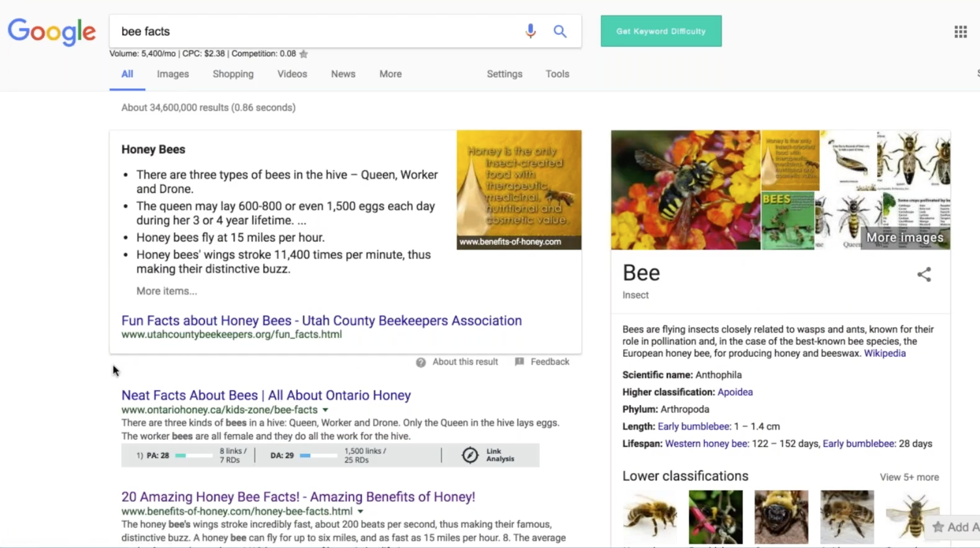Click About 34,600,000 results text
980x548 pixels.
click(x=208, y=108)
